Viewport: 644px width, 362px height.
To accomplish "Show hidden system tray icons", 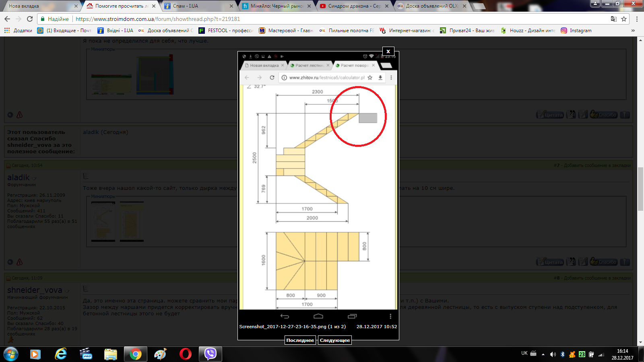I will pyautogui.click(x=543, y=354).
